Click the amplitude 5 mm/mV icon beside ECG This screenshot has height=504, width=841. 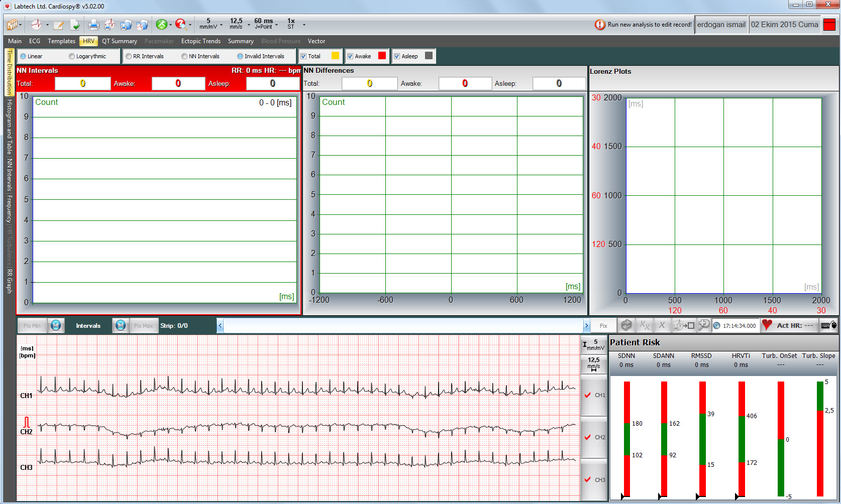593,345
